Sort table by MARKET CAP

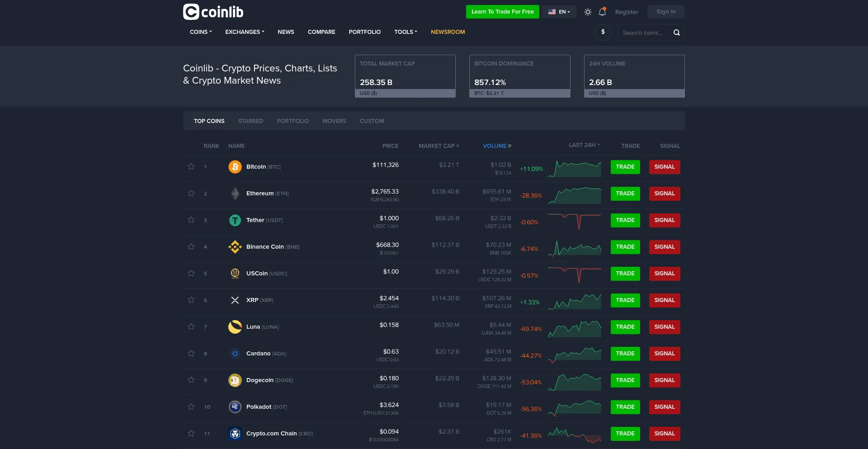pos(439,146)
